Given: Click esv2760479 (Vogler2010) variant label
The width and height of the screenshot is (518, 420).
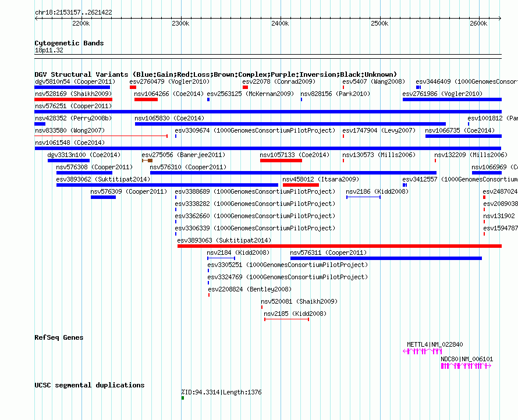Looking at the screenshot, I should (x=169, y=81).
